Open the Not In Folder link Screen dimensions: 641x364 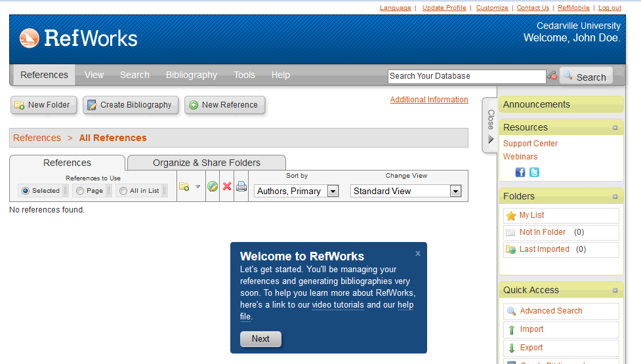(543, 232)
